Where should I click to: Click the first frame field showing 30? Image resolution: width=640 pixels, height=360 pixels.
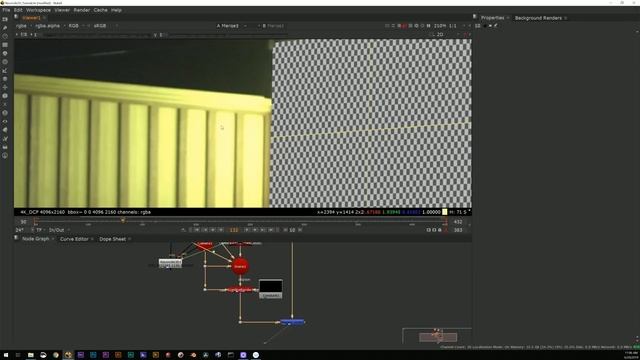[x=23, y=222]
